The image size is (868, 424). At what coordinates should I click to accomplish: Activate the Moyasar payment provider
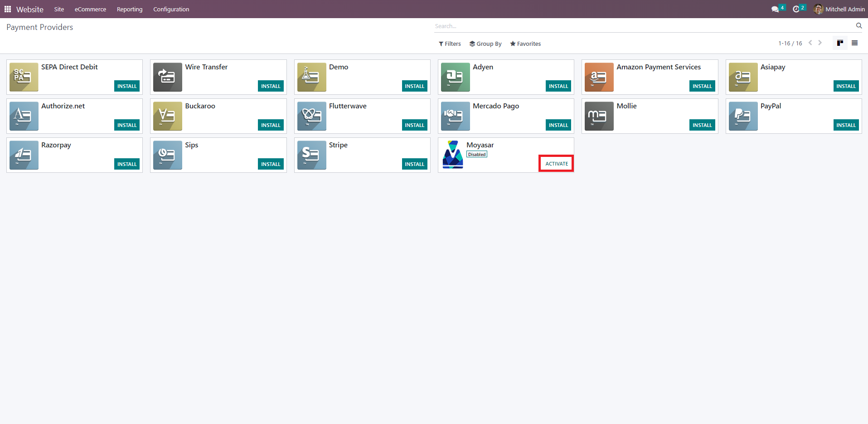pyautogui.click(x=556, y=164)
